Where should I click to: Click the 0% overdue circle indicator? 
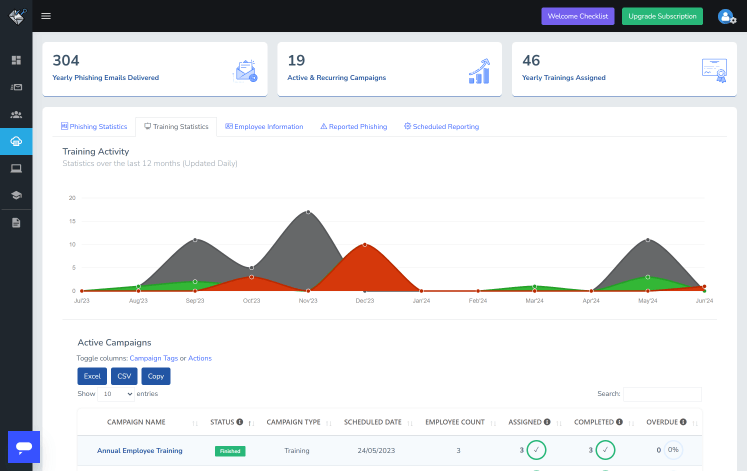pyautogui.click(x=673, y=450)
